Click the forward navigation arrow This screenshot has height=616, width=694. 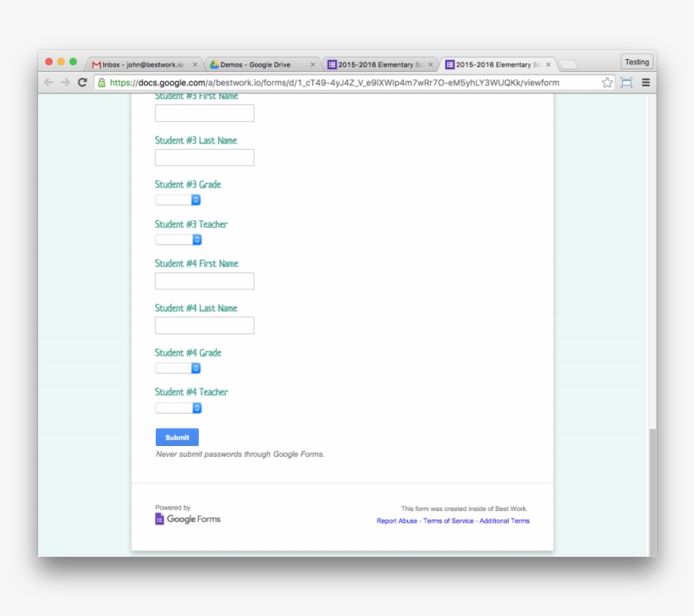(x=63, y=83)
